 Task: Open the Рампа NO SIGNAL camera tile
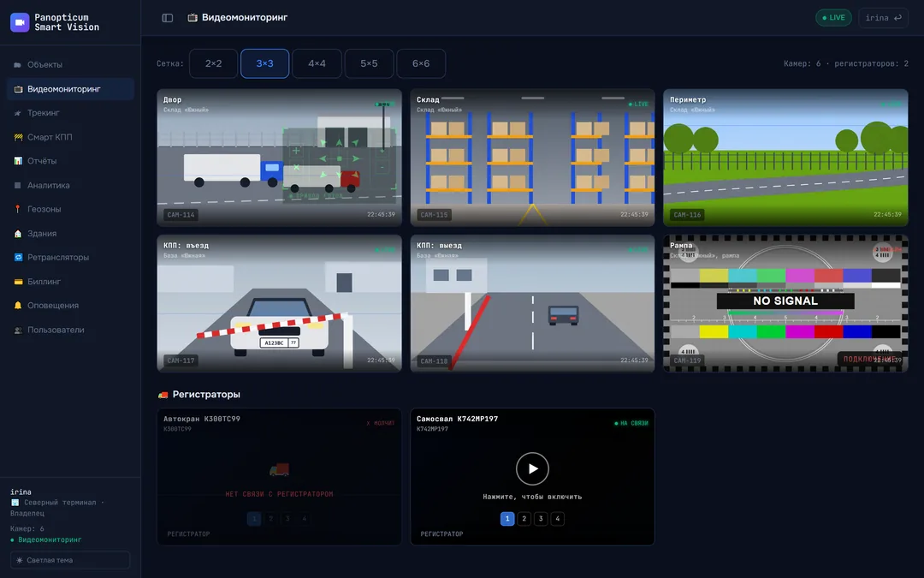(785, 303)
